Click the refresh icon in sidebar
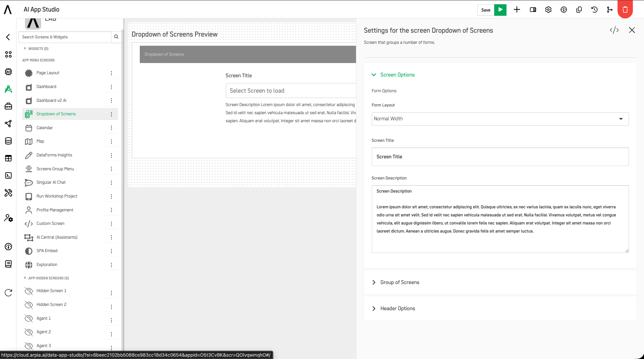 [8, 293]
